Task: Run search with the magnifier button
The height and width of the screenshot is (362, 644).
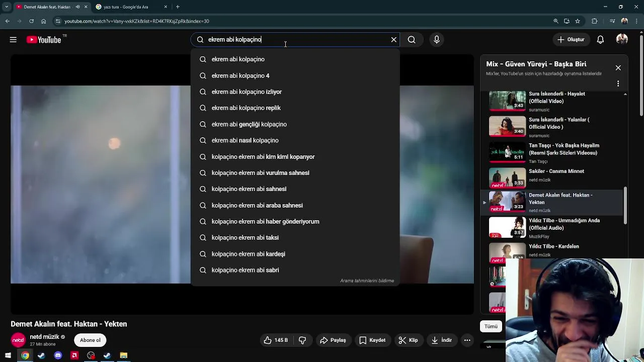Action: 412,40
